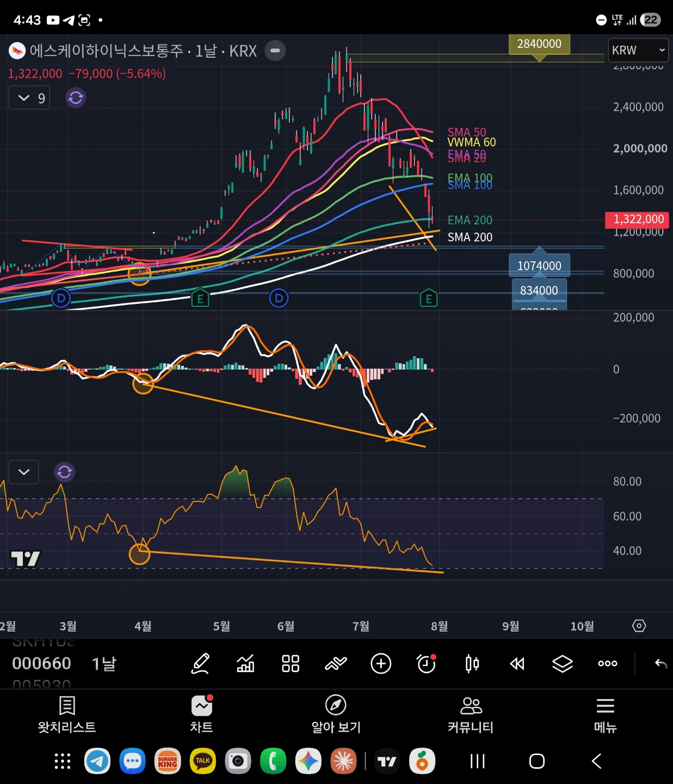This screenshot has width=673, height=784.
Task: Tap the 1,322,000 current price label
Action: click(x=637, y=219)
